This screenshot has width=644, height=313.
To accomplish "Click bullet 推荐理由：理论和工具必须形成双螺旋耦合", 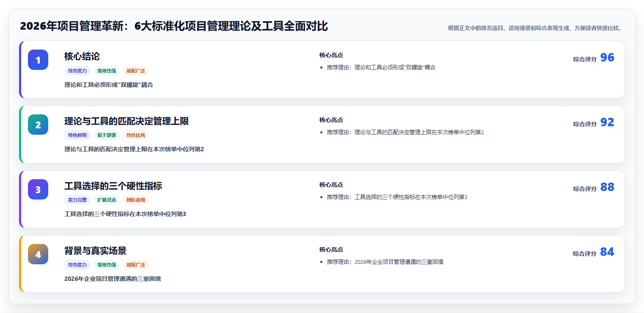I will pyautogui.click(x=381, y=67).
